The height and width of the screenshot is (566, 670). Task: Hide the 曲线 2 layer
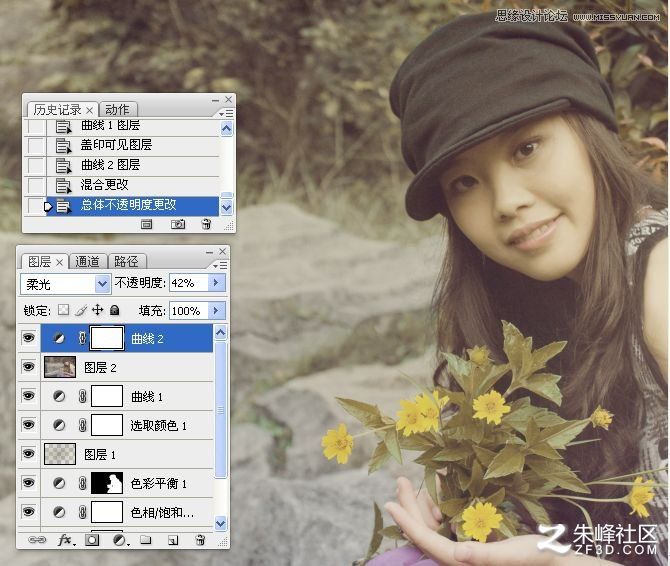[29, 338]
